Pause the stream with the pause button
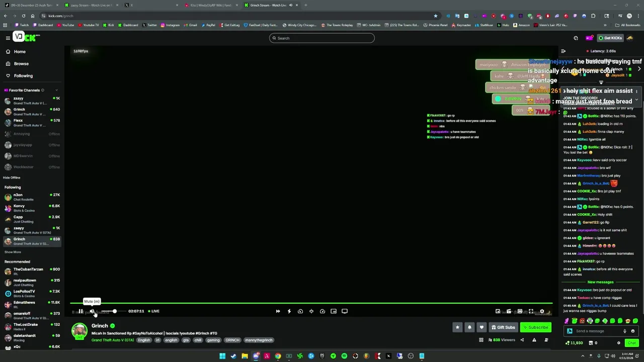Viewport: 644px width, 362px height. coord(80,311)
